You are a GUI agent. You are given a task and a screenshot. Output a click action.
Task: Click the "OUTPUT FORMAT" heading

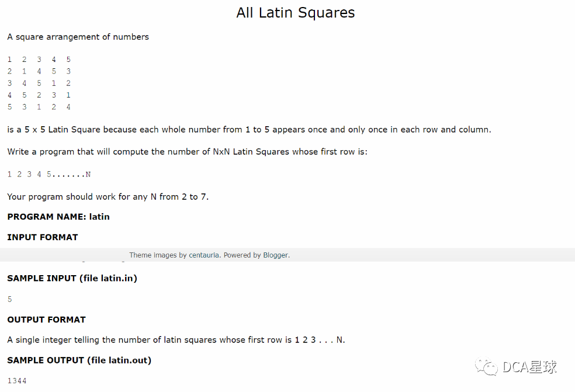pos(46,319)
